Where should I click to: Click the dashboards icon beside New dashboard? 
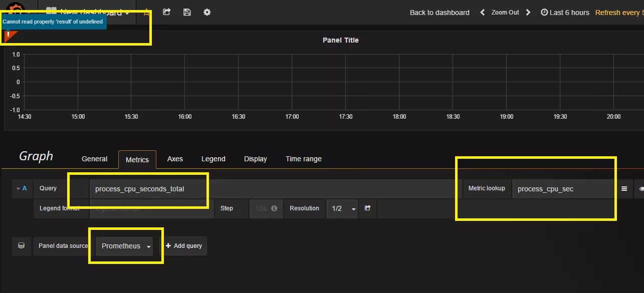click(x=51, y=10)
